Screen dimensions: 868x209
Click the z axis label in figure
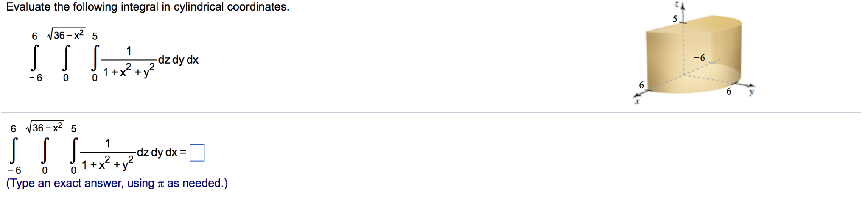click(x=678, y=4)
